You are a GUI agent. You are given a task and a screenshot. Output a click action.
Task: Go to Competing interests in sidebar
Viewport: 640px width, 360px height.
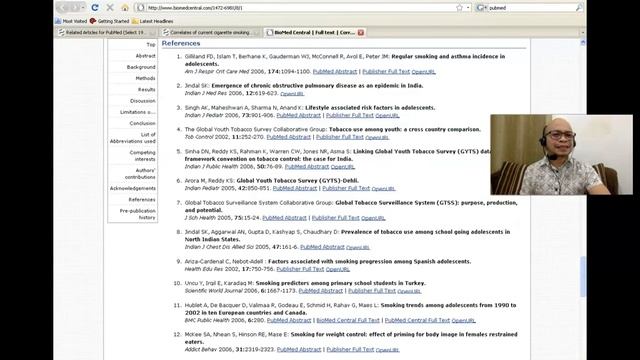coord(142,156)
